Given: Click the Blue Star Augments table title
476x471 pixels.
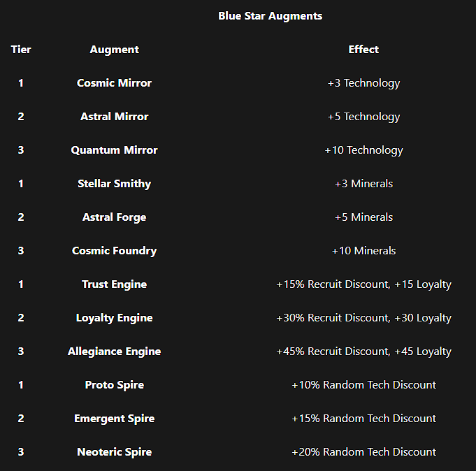Looking at the screenshot, I should [270, 16].
